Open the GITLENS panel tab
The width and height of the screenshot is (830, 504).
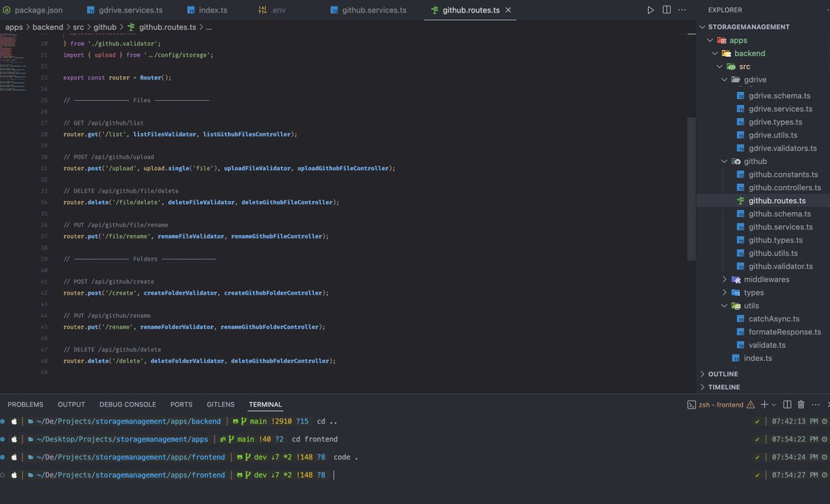coord(221,404)
